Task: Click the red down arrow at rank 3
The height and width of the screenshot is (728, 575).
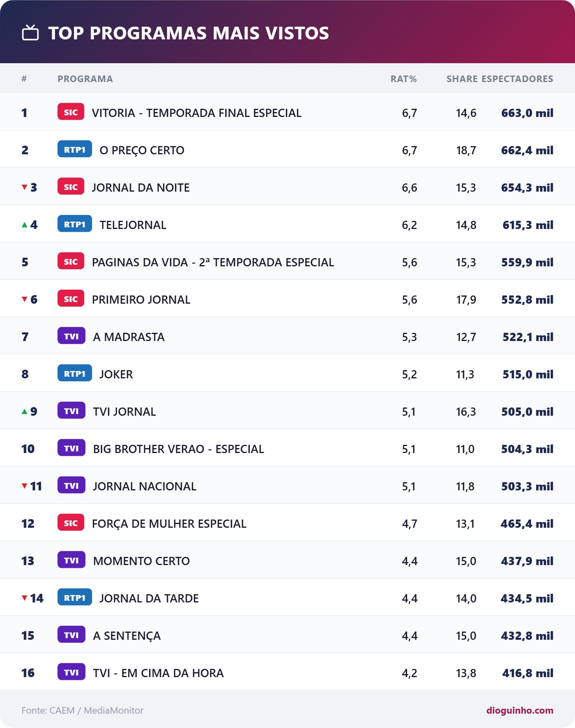Action: [x=25, y=188]
